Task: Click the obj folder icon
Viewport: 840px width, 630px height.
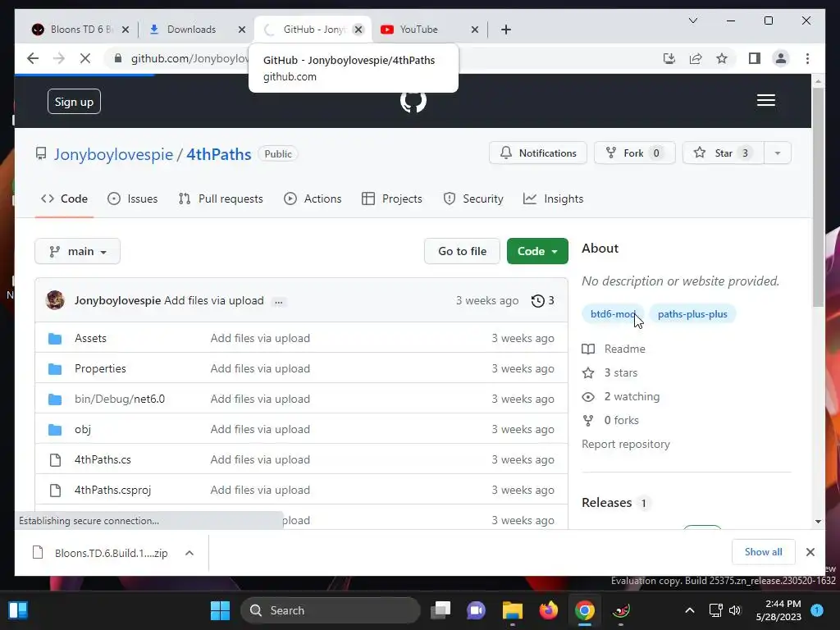Action: 55,430
